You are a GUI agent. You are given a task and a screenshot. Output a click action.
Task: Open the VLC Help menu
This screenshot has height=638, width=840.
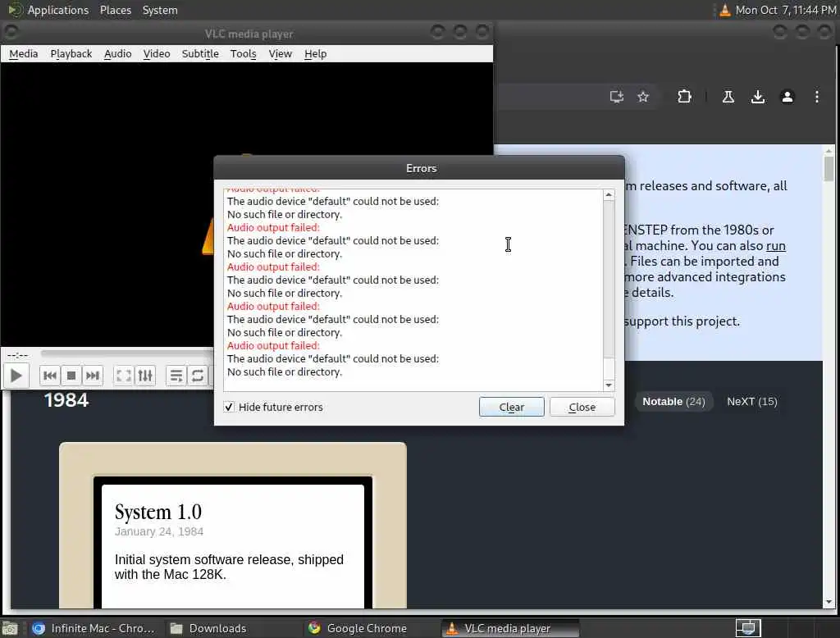click(315, 53)
